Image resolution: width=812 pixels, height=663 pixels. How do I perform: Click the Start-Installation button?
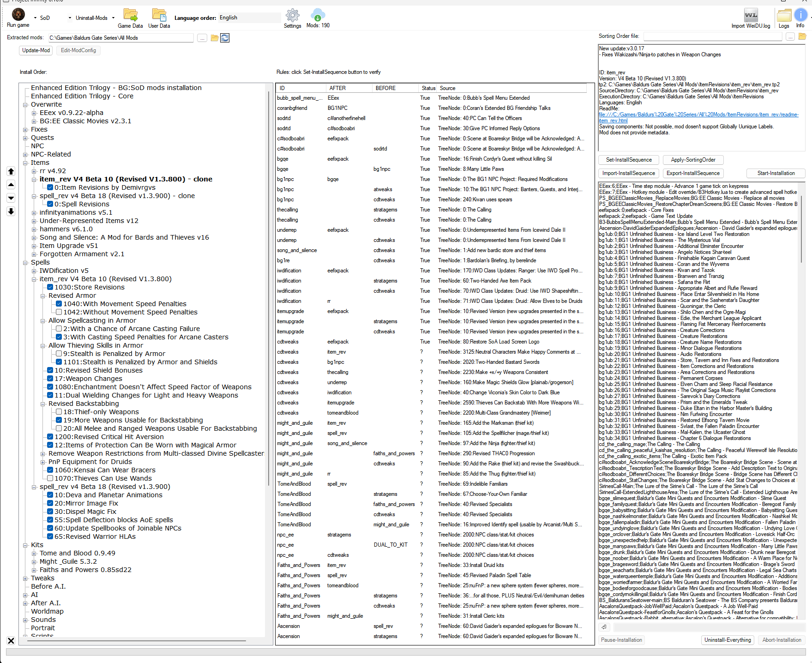776,173
